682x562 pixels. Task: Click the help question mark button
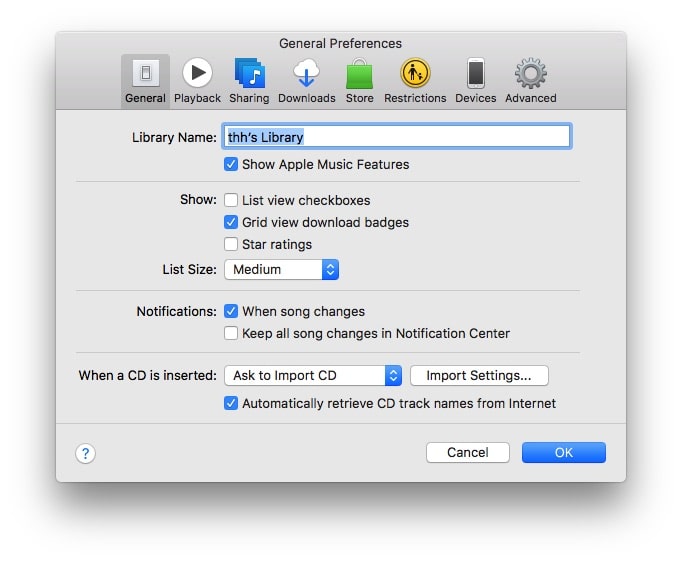[x=85, y=453]
